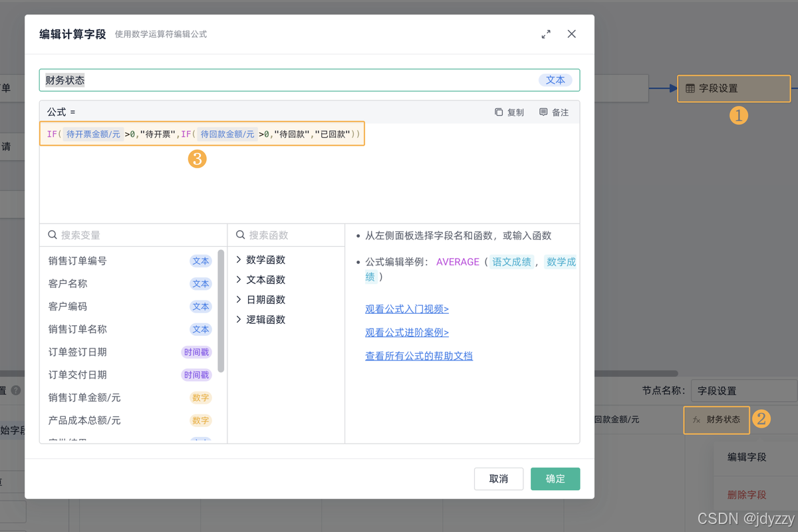Screen dimensions: 798x532
Task: Open 查看所有公式的帮助文档 link
Action: point(419,356)
